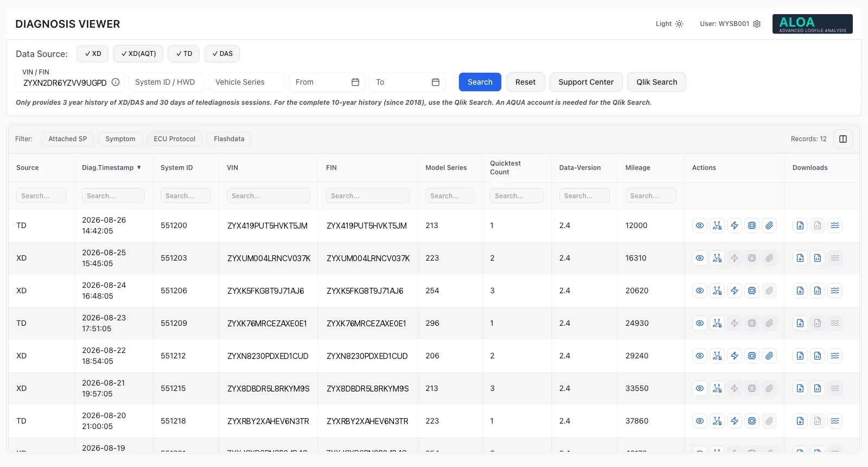This screenshot has height=467, width=868.
Task: Focus the System ID / HWD input
Action: [x=166, y=82]
